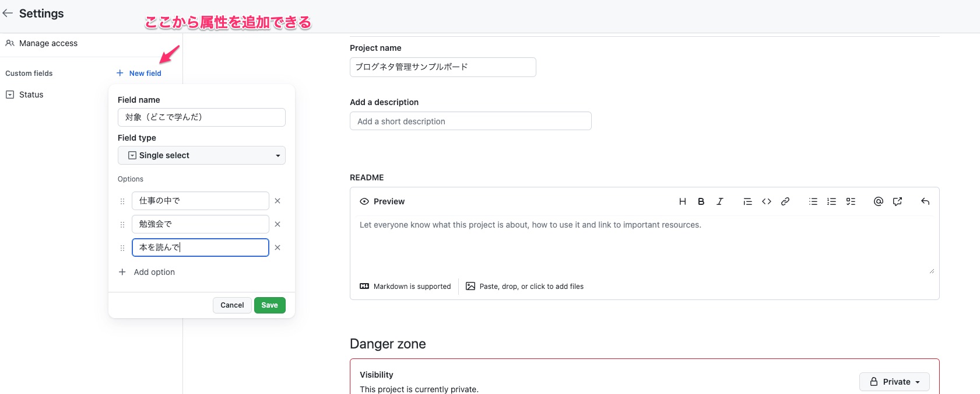Insert heading in README
The width and height of the screenshot is (980, 394).
click(x=683, y=201)
